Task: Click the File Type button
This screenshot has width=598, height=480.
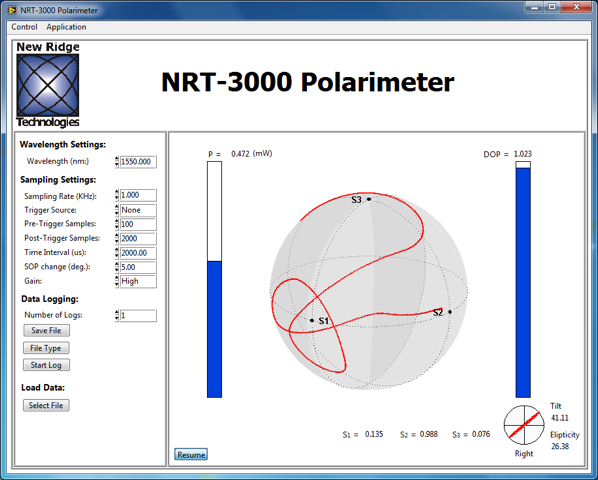Action: 46,348
